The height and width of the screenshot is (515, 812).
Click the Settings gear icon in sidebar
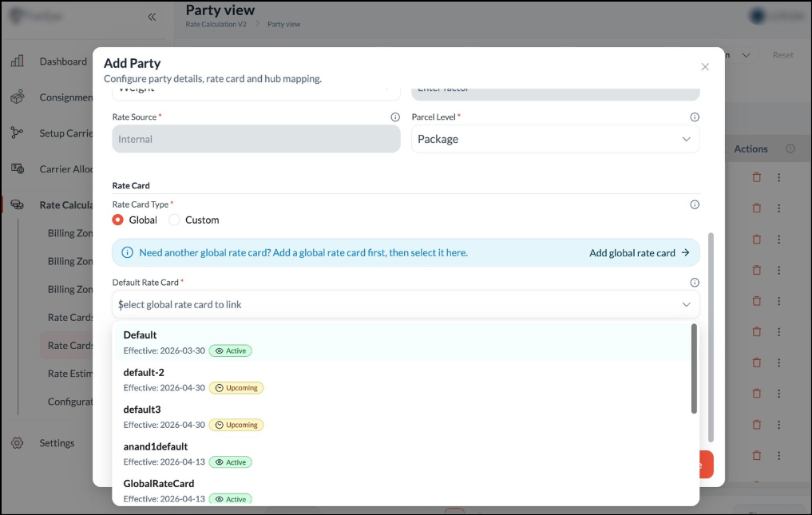click(x=18, y=443)
